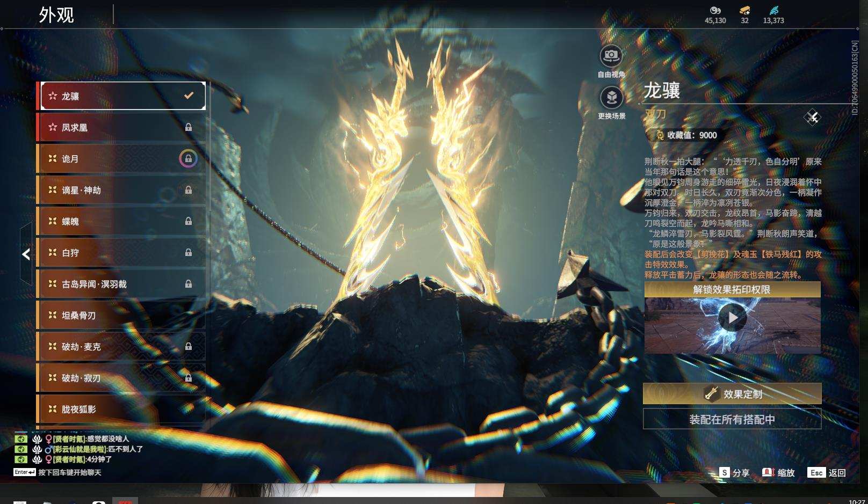Click the 缩放 zoom label
This screenshot has height=504, width=868.
(786, 473)
